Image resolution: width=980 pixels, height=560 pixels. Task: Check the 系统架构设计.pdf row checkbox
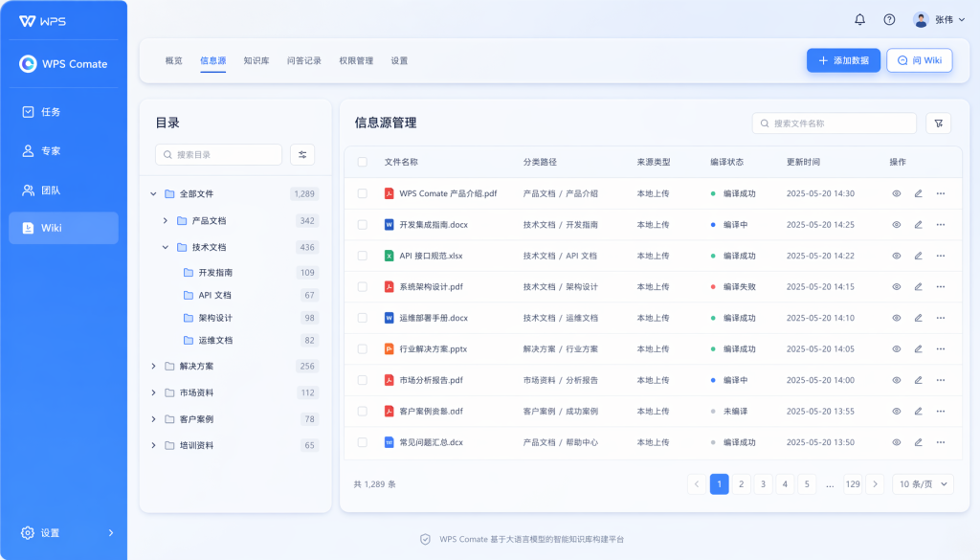(363, 287)
